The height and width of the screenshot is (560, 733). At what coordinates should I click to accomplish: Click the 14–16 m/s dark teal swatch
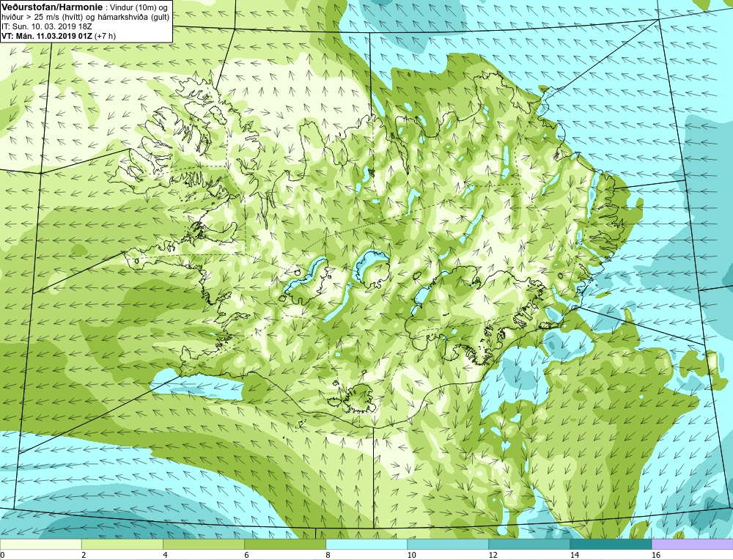click(x=611, y=544)
